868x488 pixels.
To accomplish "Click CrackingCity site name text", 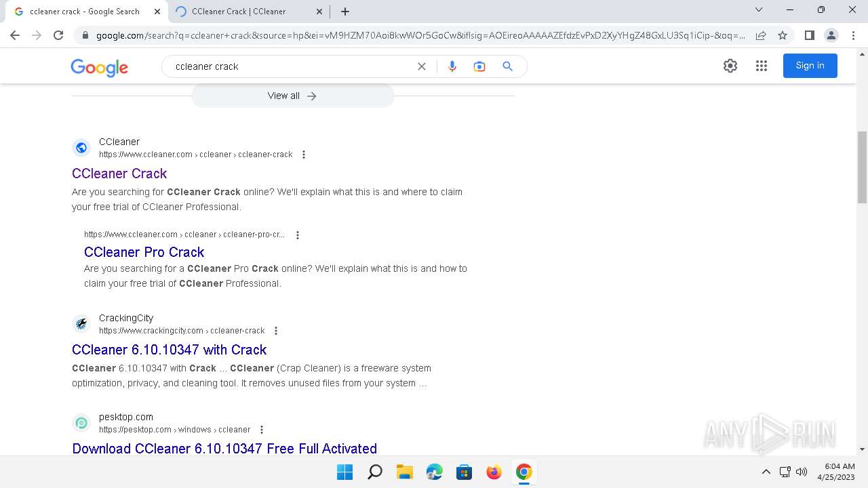I will pyautogui.click(x=126, y=318).
